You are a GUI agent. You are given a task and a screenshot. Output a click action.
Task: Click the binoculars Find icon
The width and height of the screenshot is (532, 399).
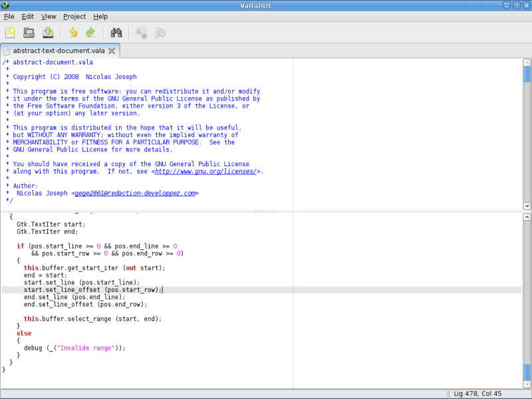(116, 33)
